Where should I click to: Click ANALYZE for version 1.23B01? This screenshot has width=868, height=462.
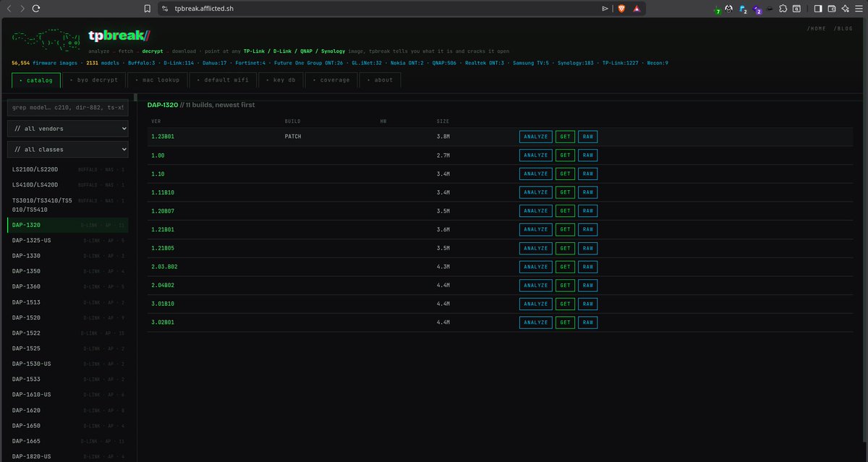tap(536, 137)
